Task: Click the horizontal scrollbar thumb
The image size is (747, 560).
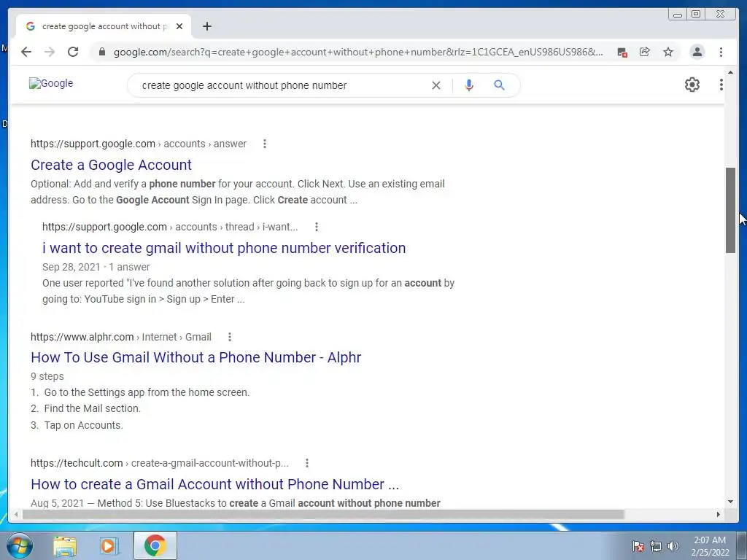Action: click(323, 514)
